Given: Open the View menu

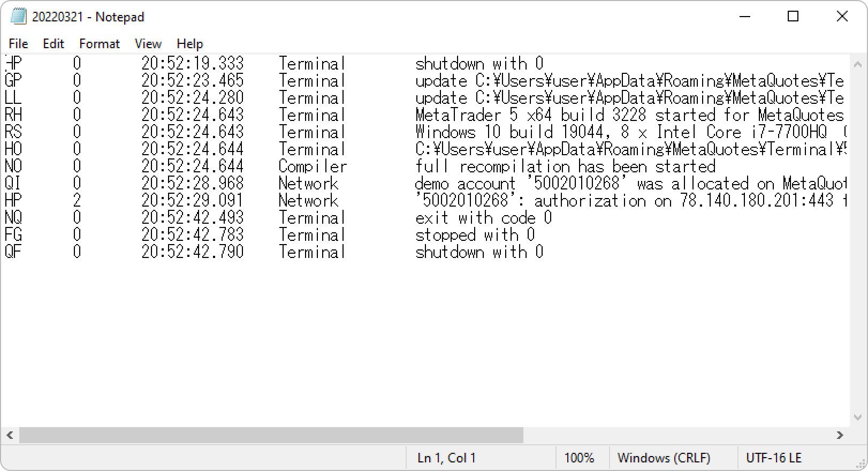Looking at the screenshot, I should (x=148, y=44).
